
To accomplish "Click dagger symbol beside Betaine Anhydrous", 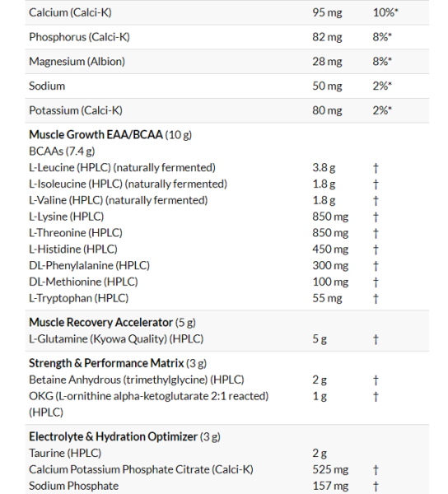I will [376, 380].
